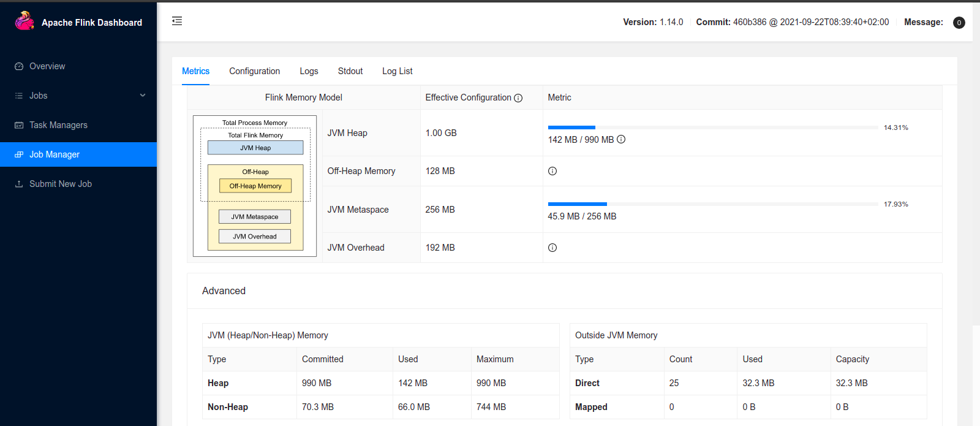Click info icon beside Effective Configuration

[x=518, y=98]
